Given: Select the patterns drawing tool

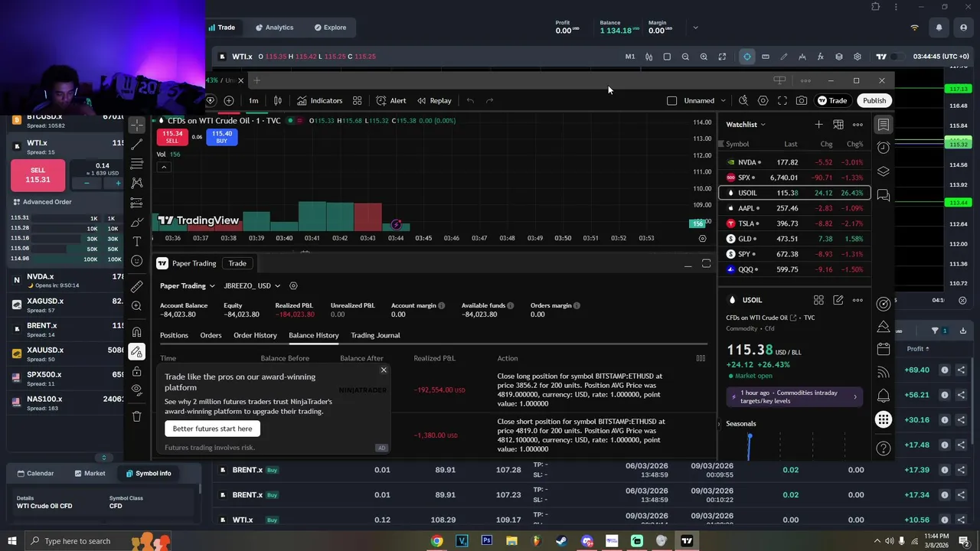Looking at the screenshot, I should (x=136, y=183).
